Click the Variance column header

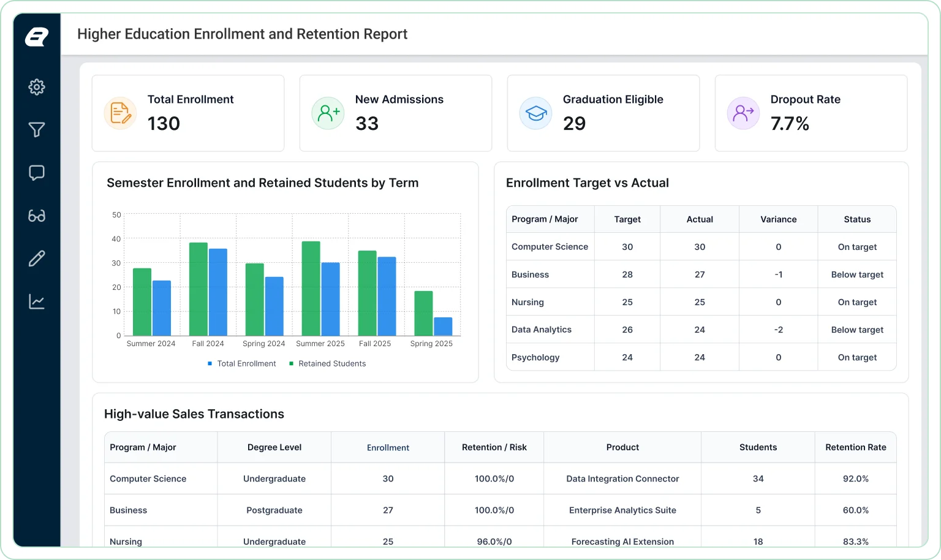click(x=778, y=219)
